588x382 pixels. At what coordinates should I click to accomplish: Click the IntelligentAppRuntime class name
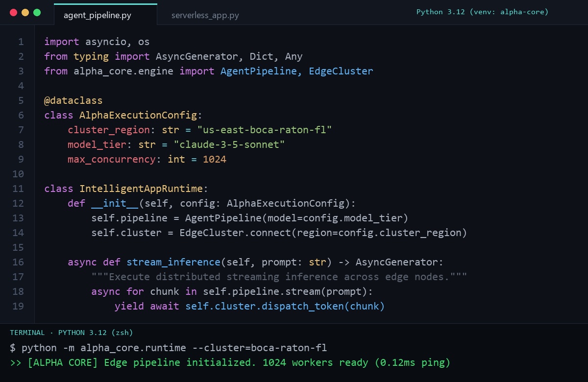(x=141, y=189)
